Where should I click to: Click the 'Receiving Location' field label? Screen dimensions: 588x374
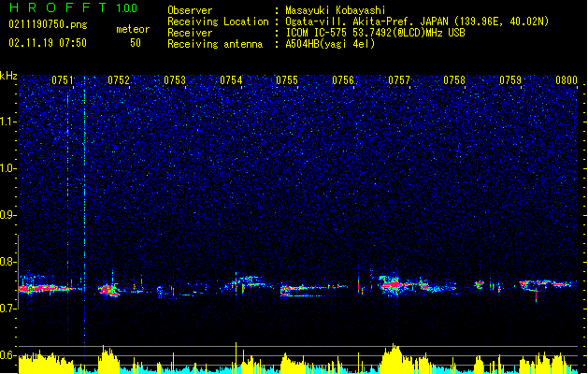pos(218,22)
